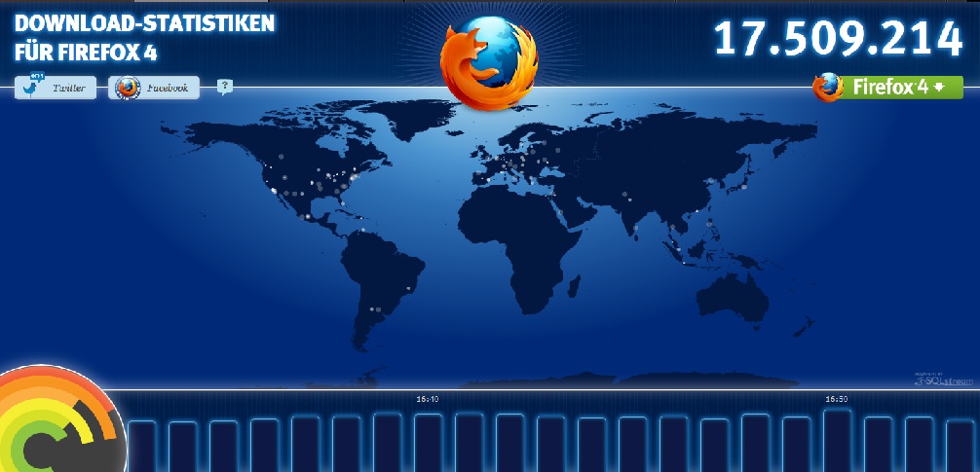Select the bar directly beneath the 16:10 label
Screen dimensions: 980x472
pyautogui.click(x=428, y=443)
